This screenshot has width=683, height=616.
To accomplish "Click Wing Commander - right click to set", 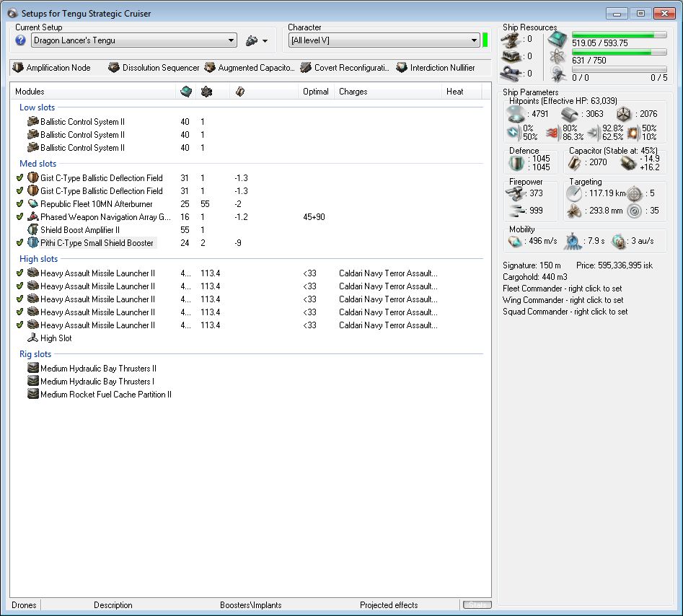I will click(563, 300).
